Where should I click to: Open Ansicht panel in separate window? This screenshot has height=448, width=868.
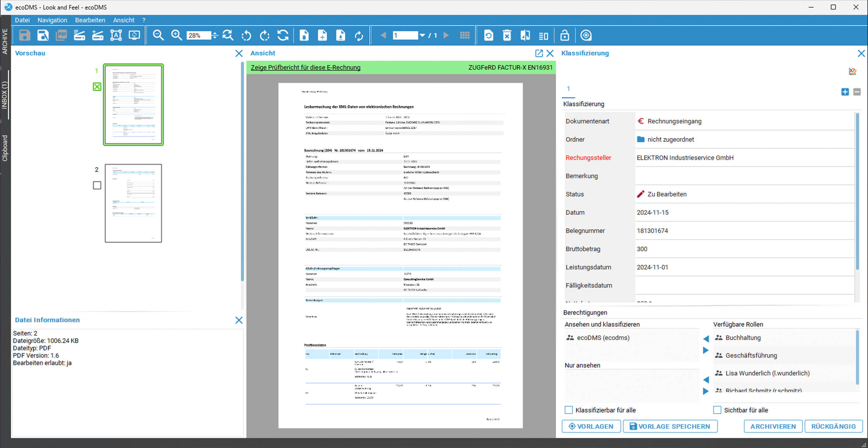click(x=539, y=53)
